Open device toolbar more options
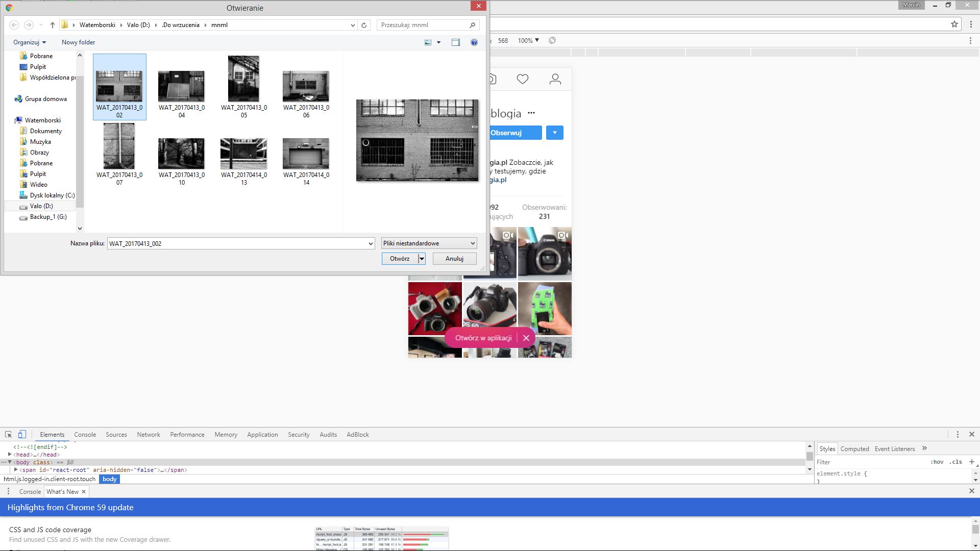This screenshot has height=551, width=980. tap(971, 40)
